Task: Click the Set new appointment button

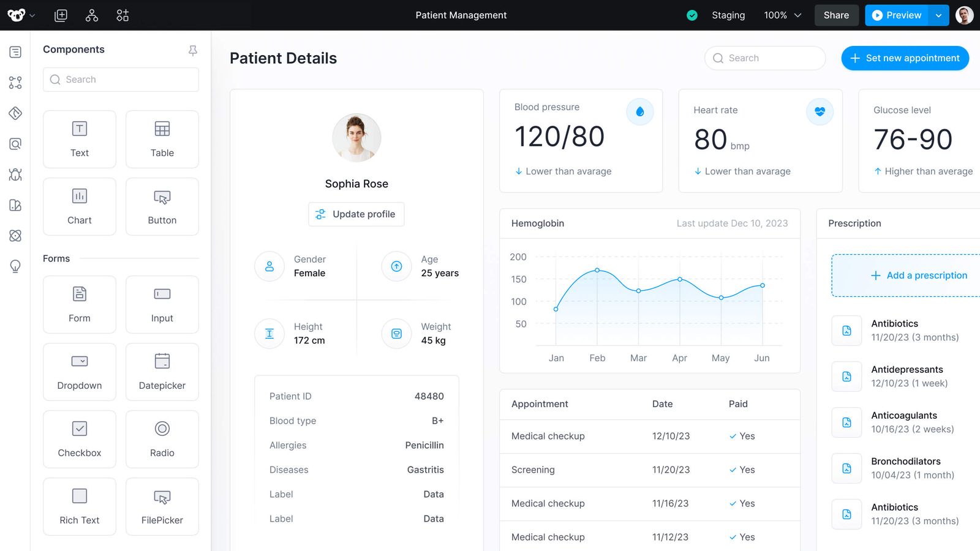Action: coord(905,58)
